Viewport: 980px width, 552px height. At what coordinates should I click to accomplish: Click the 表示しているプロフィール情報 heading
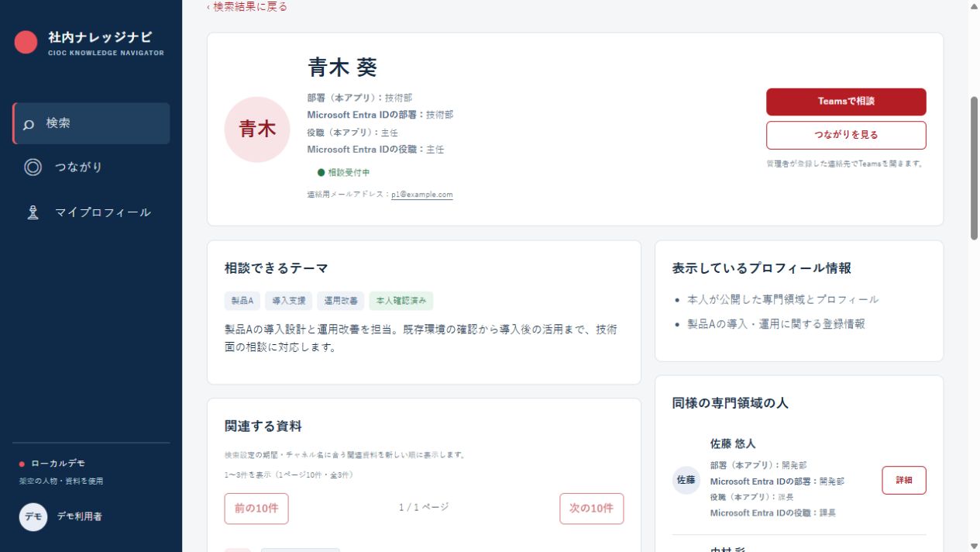pyautogui.click(x=762, y=268)
